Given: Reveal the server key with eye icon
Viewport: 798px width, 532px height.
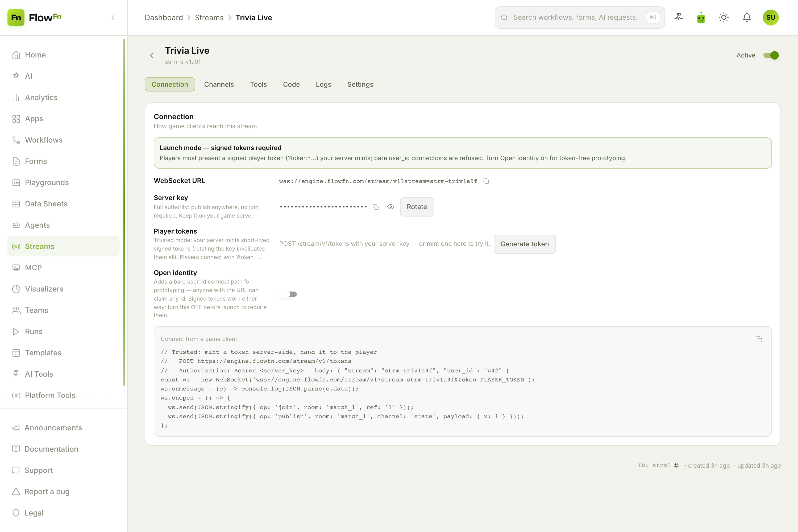Looking at the screenshot, I should click(391, 207).
